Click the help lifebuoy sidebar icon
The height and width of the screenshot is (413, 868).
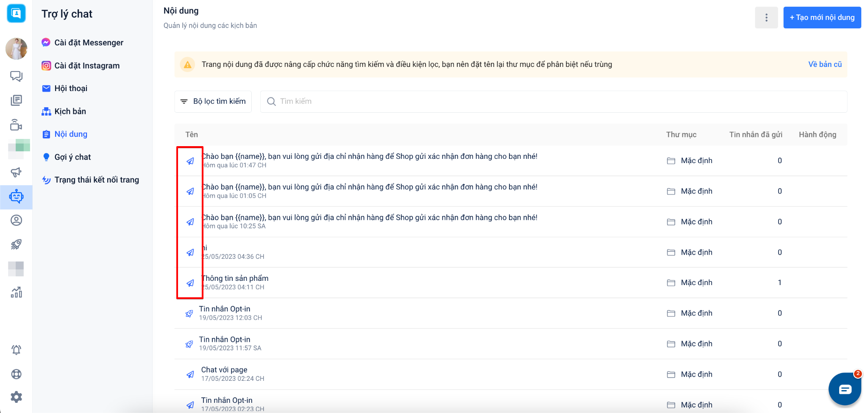pyautogui.click(x=16, y=374)
